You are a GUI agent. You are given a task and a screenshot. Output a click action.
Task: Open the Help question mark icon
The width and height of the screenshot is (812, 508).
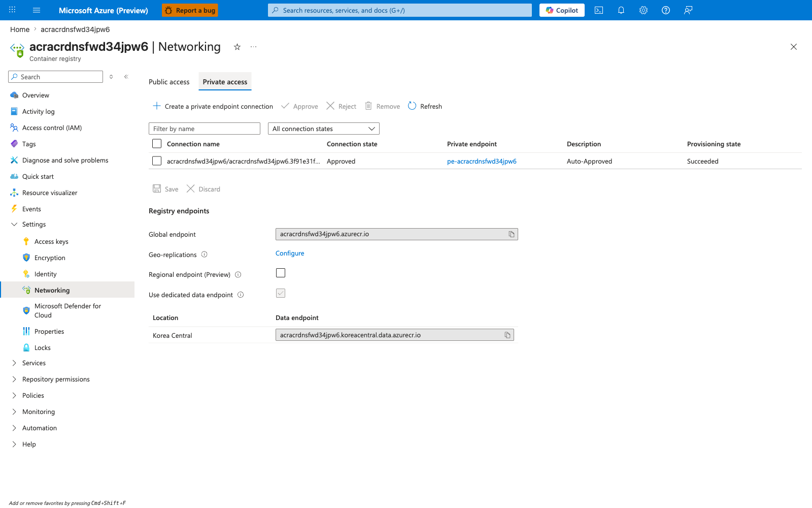666,10
